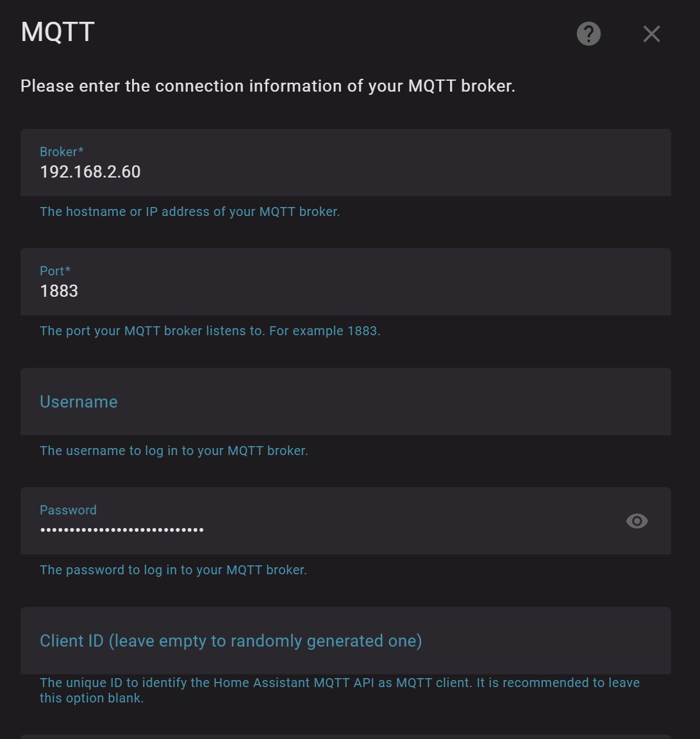
Task: Select the empty Username field
Action: point(346,402)
